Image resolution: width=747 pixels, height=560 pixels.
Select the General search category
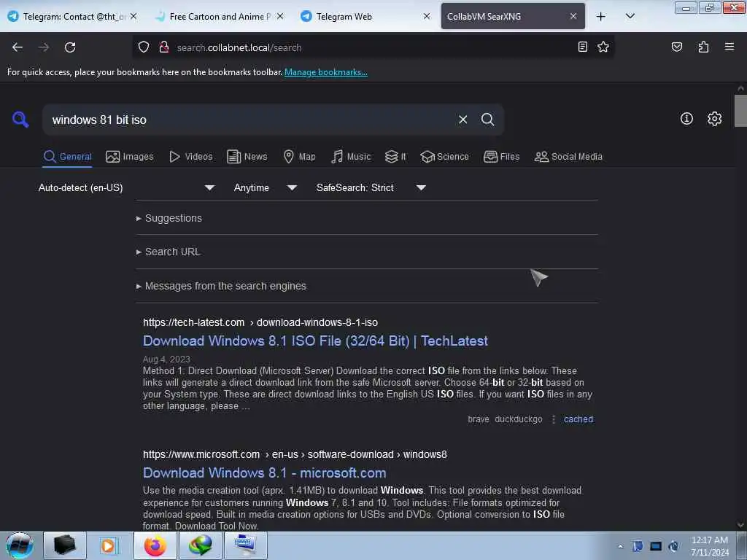[67, 157]
